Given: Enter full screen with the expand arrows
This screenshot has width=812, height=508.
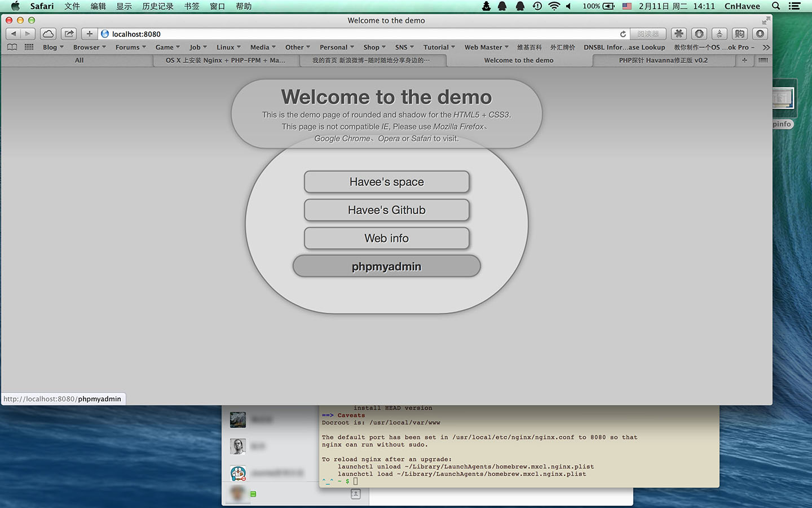Looking at the screenshot, I should pos(766,20).
